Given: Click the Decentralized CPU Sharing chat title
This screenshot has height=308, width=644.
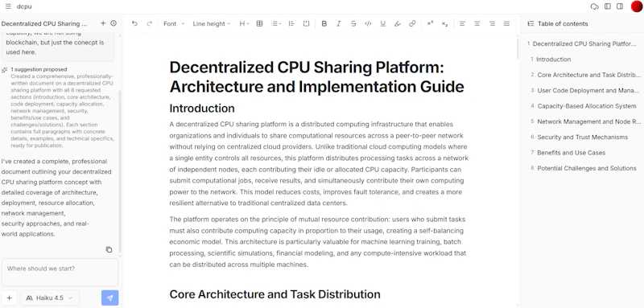Looking at the screenshot, I should 44,24.
